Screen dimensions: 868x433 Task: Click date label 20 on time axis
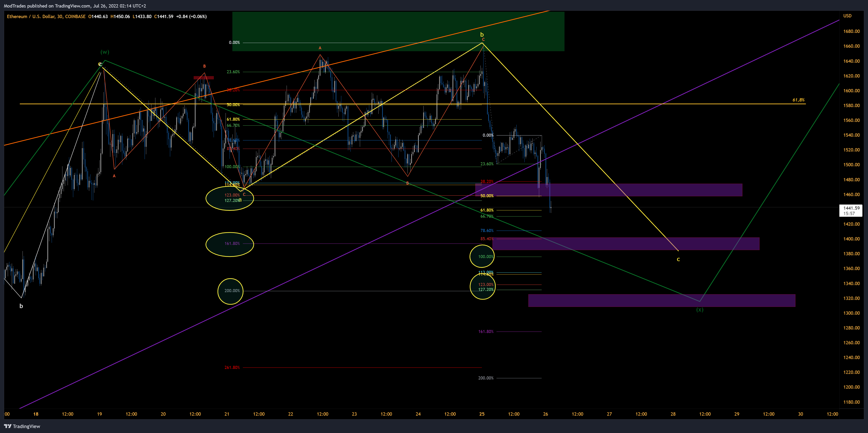pyautogui.click(x=163, y=414)
